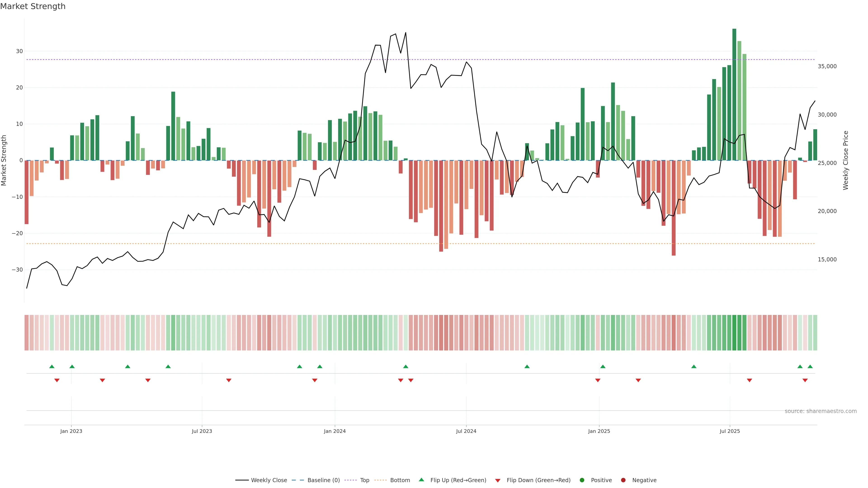
Task: Click the leftmost red flip-down triangle marker
Action: point(57,380)
